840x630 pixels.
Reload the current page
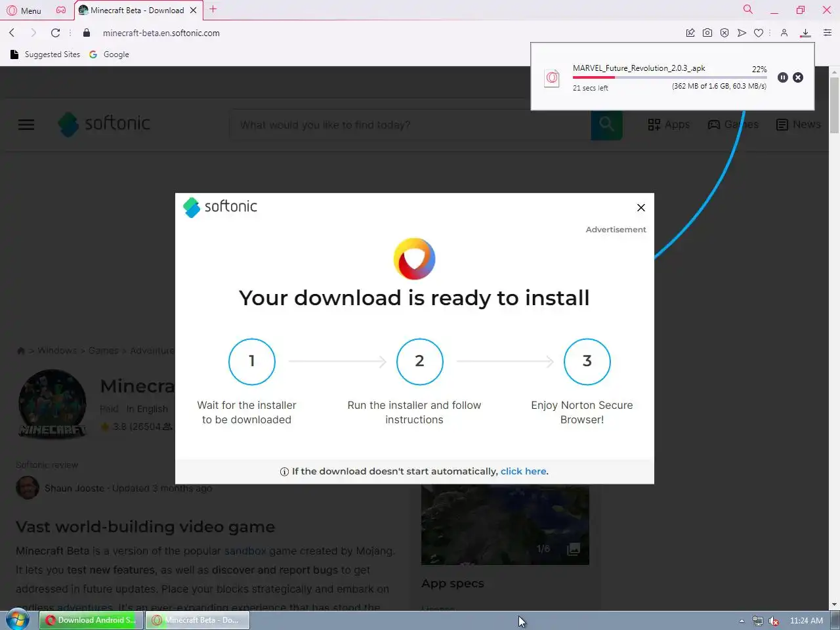point(56,33)
